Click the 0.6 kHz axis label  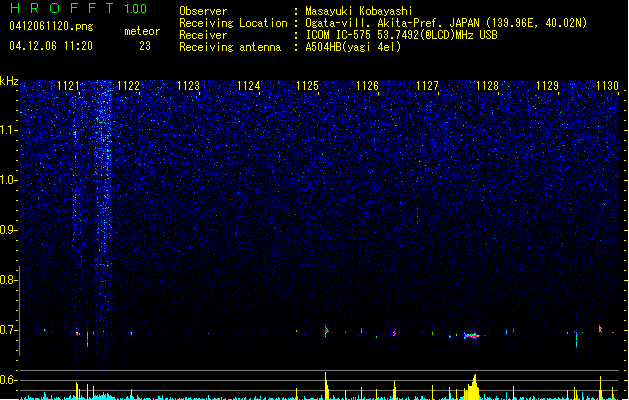(8, 380)
